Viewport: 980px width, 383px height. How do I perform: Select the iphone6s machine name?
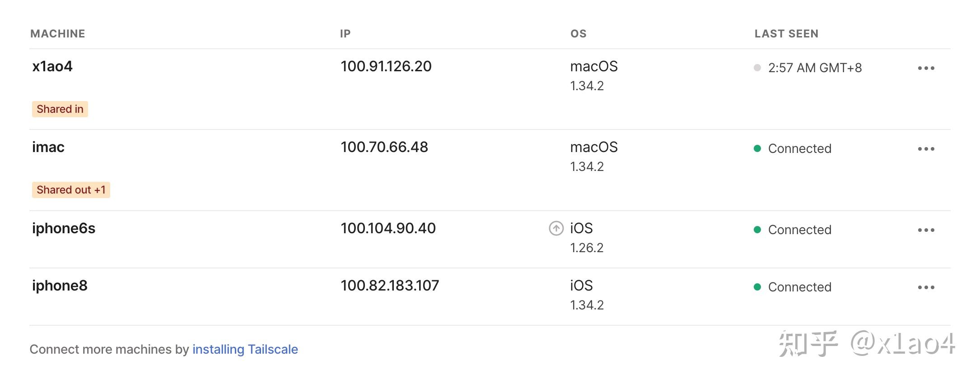click(64, 229)
